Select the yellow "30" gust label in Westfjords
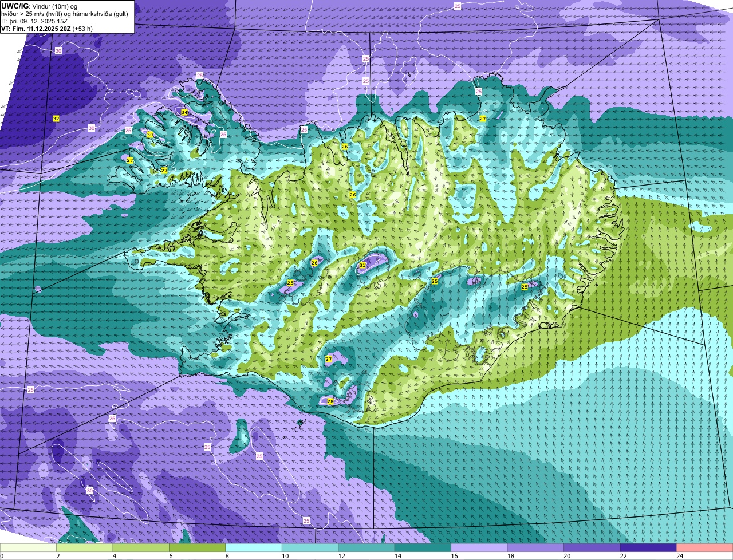The width and height of the screenshot is (733, 560). [x=150, y=135]
